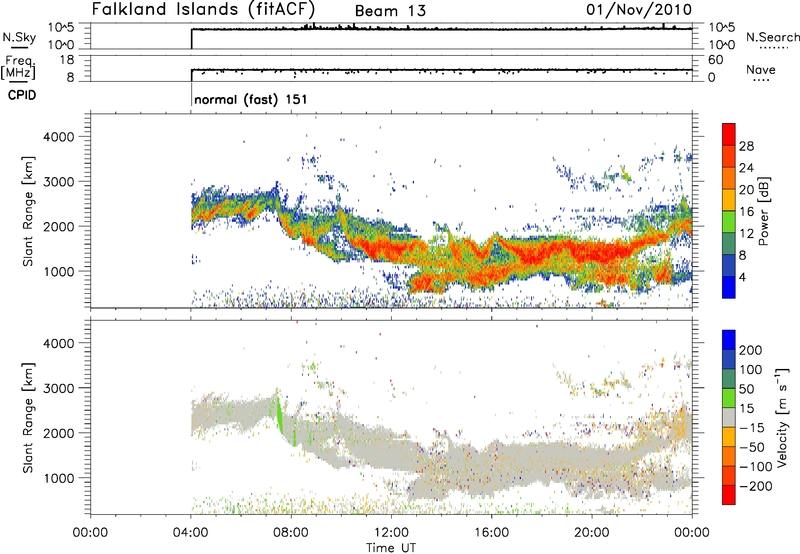Image resolution: width=800 pixels, height=554 pixels.
Task: Click the "Slant Range [km]" label of the velocity panel
Action: tap(28, 418)
